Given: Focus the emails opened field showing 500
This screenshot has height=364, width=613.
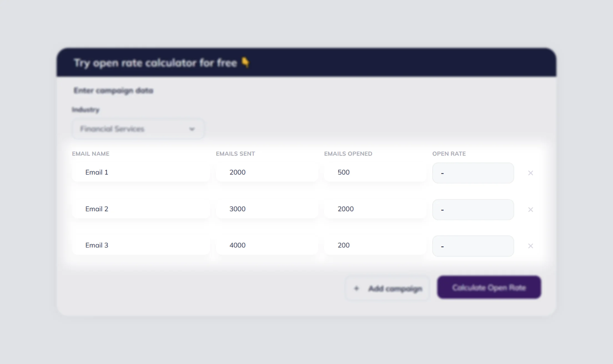Looking at the screenshot, I should pos(375,172).
